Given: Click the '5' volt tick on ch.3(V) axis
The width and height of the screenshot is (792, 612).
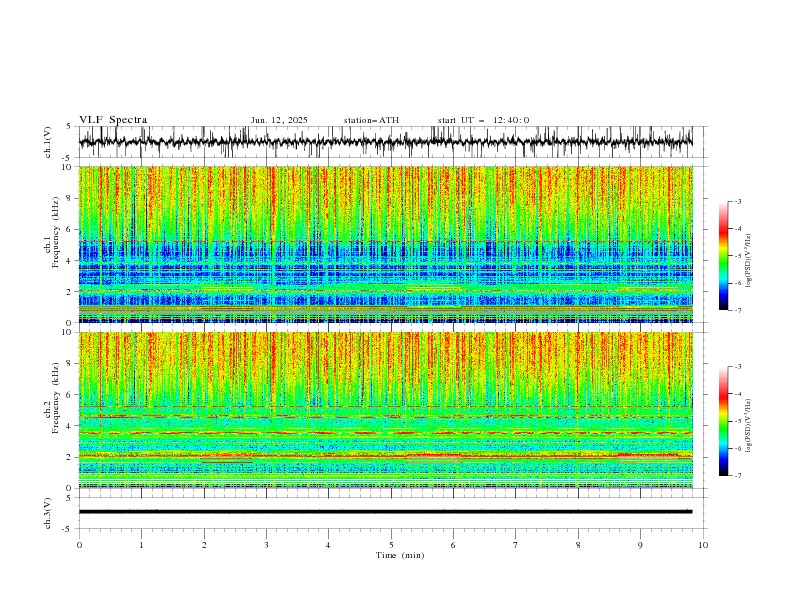Looking at the screenshot, I should [x=69, y=498].
